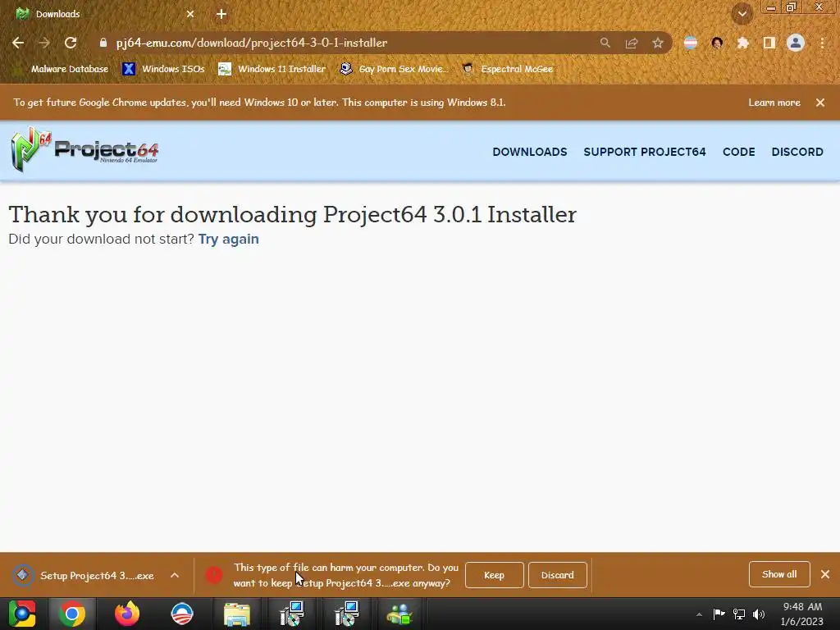Viewport: 840px width, 630px height.
Task: Click the first taskbar icon with Chrome logo
Action: pos(22,614)
